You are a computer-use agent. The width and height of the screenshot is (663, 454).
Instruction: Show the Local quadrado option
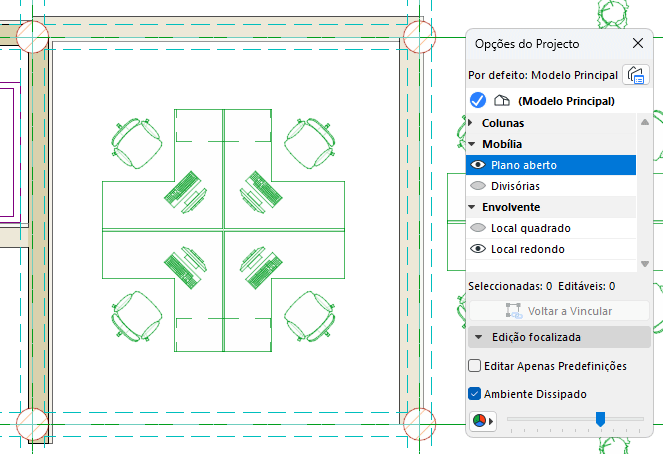(x=478, y=228)
